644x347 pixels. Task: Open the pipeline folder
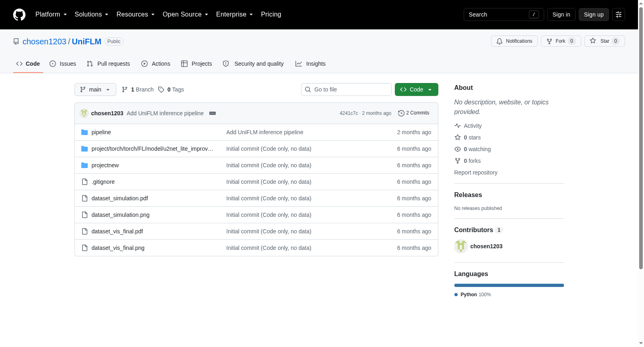pos(101,132)
